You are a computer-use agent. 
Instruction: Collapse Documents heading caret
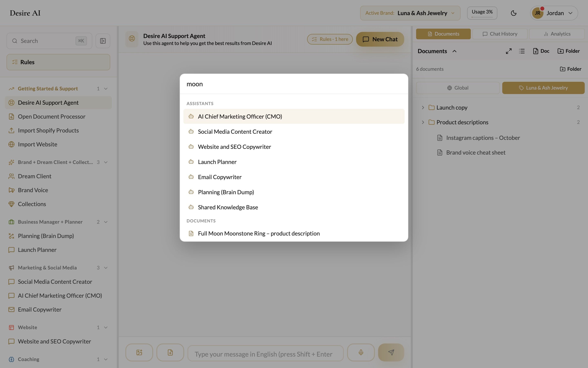[454, 51]
